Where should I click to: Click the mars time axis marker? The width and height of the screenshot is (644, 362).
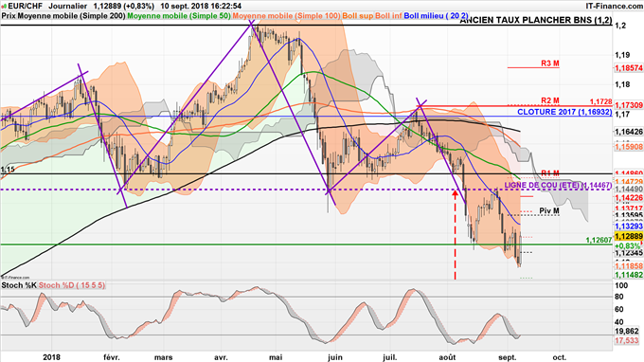(164, 357)
